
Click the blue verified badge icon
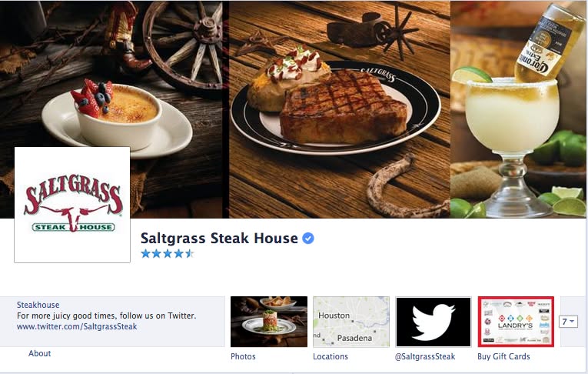(x=308, y=238)
